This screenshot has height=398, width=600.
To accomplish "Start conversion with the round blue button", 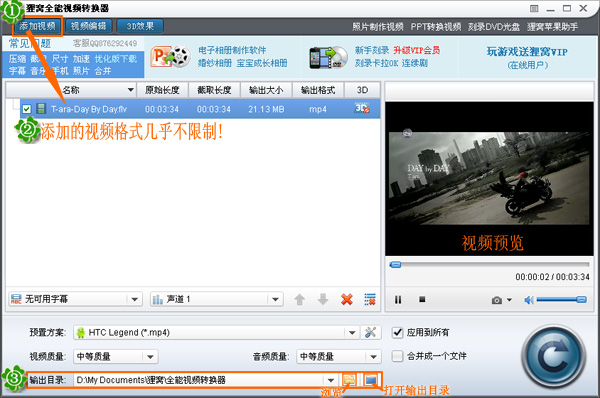I will [553, 357].
